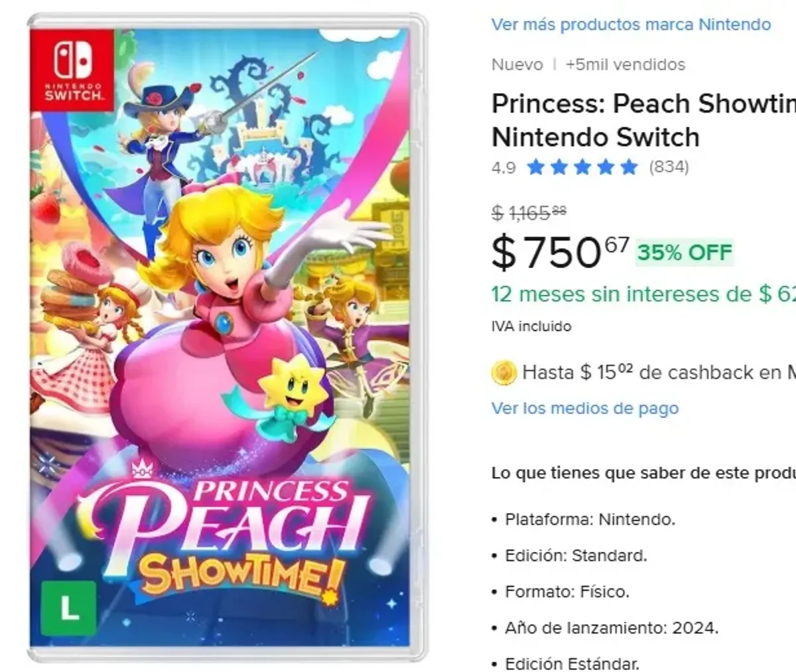The width and height of the screenshot is (796, 672).
Task: Click the '+5mil vendidos' sales link
Action: (x=626, y=64)
